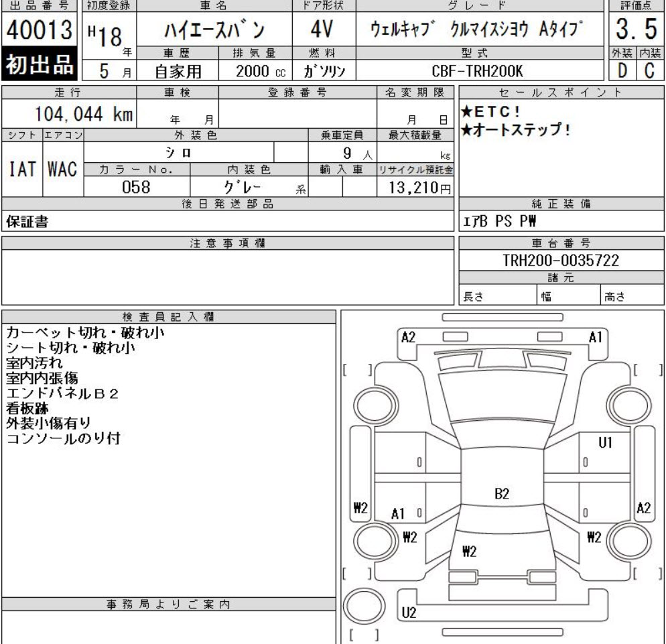
Task: Click chassis number TRH200-0035722
Action: pyautogui.click(x=561, y=262)
